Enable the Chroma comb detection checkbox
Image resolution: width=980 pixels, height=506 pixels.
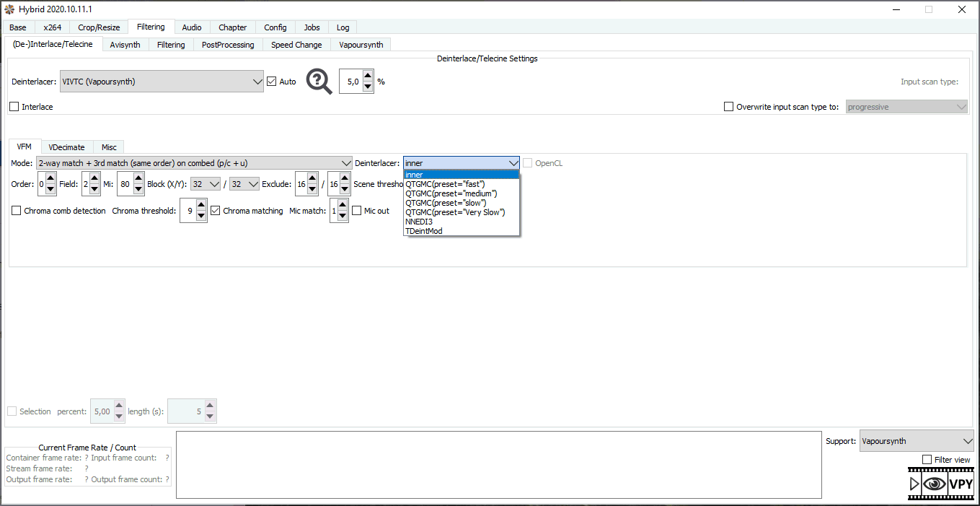click(x=16, y=211)
